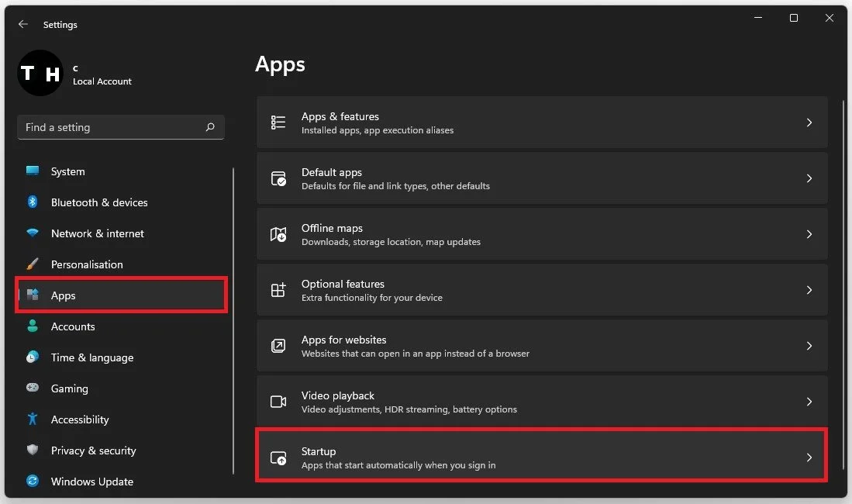Maximize the Settings window
Screen dimensions: 852x504
tap(794, 18)
